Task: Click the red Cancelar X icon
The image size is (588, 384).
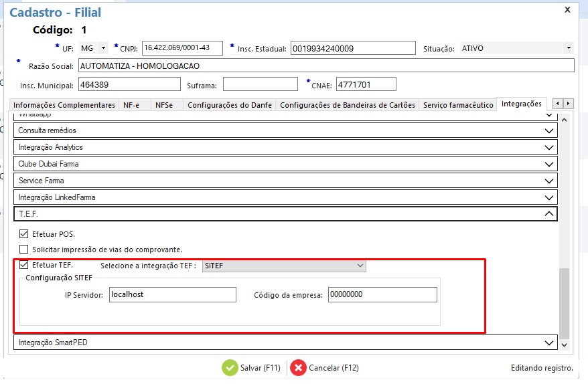Action: coord(298,367)
